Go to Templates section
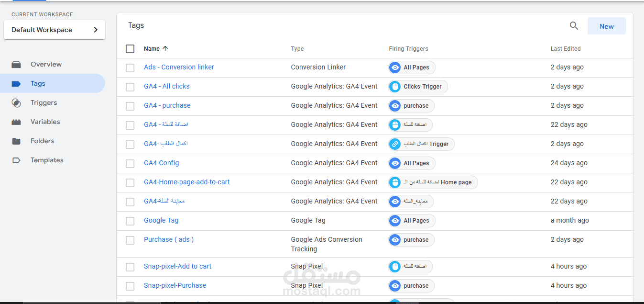Image resolution: width=644 pixels, height=304 pixels. (x=53, y=160)
